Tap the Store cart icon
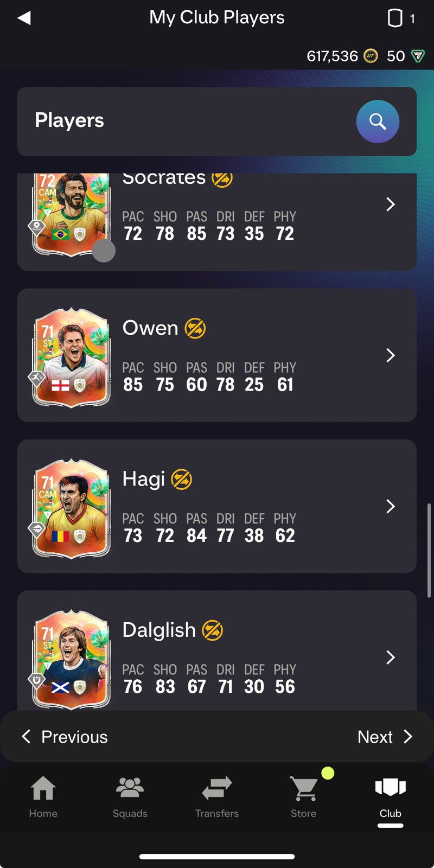This screenshot has height=868, width=434. pos(304,788)
